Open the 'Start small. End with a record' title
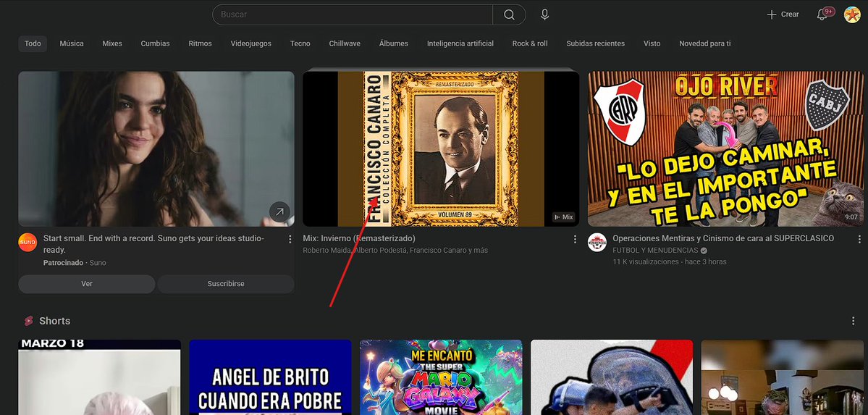This screenshot has width=868, height=415. click(x=154, y=244)
